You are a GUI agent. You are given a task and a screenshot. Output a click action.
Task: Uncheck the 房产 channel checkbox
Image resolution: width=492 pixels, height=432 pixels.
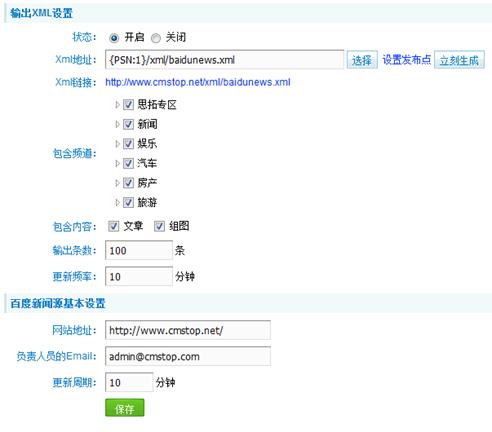coord(128,183)
